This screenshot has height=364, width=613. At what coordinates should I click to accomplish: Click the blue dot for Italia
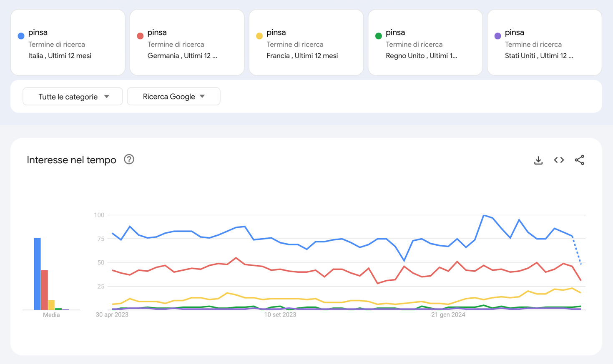coord(21,36)
